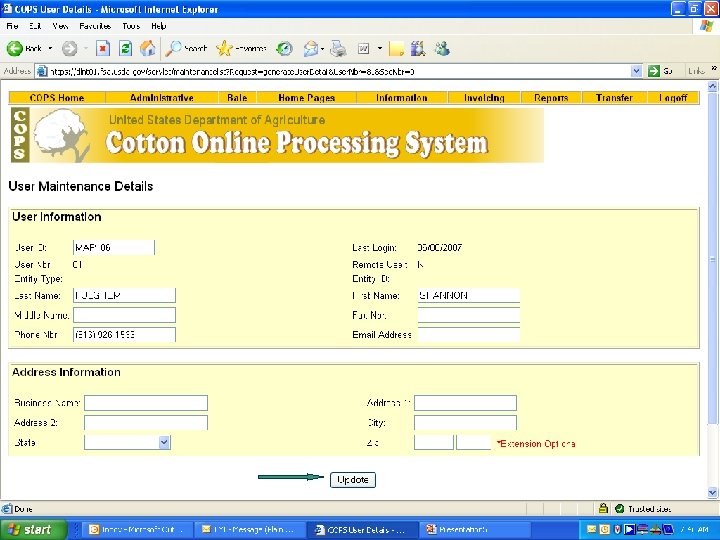
Task: Open the Edit button dropdown arrow
Action: coord(380,48)
